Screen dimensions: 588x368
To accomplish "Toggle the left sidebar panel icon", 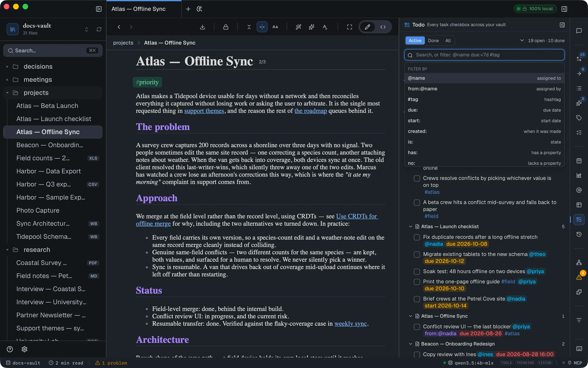I will coord(99,9).
